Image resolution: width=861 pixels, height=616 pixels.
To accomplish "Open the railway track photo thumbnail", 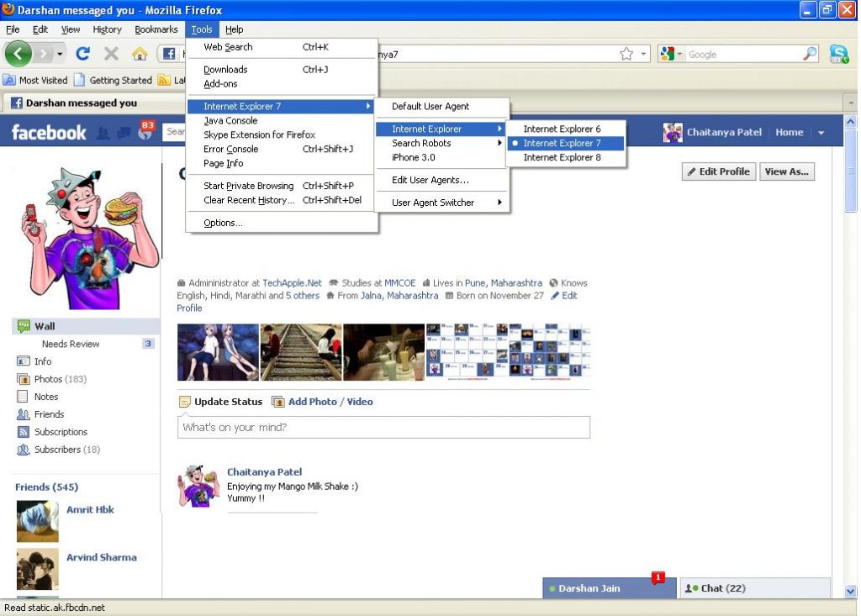I will pyautogui.click(x=301, y=352).
